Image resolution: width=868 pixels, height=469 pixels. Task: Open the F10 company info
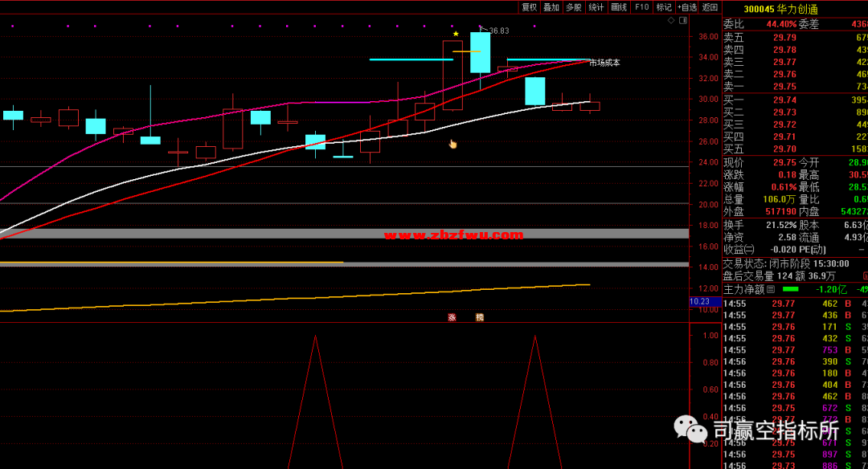pos(641,7)
